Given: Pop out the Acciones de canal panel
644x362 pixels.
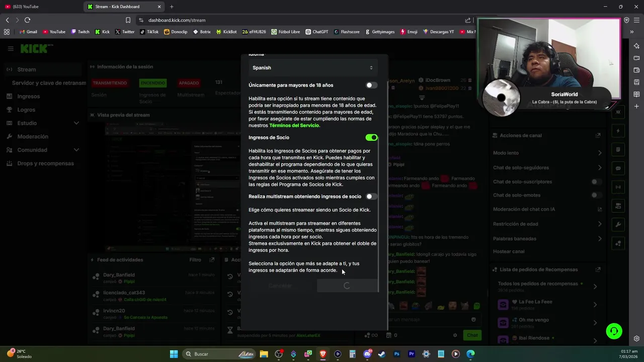Looking at the screenshot, I should (598, 135).
